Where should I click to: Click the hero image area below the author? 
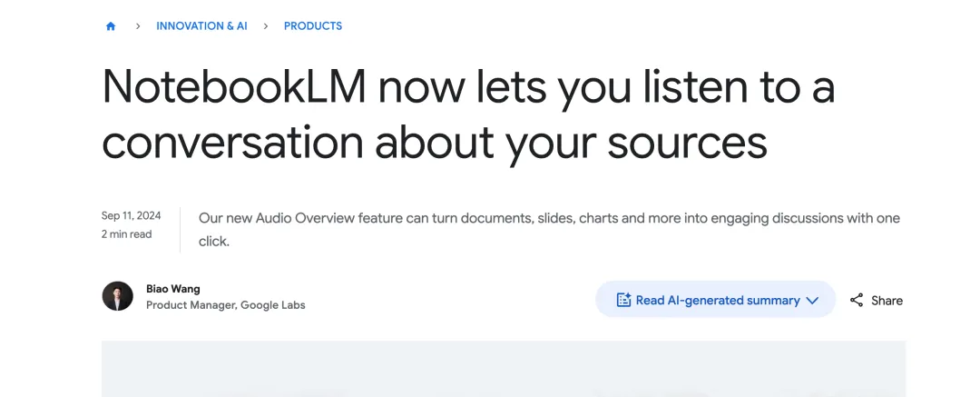(x=503, y=369)
